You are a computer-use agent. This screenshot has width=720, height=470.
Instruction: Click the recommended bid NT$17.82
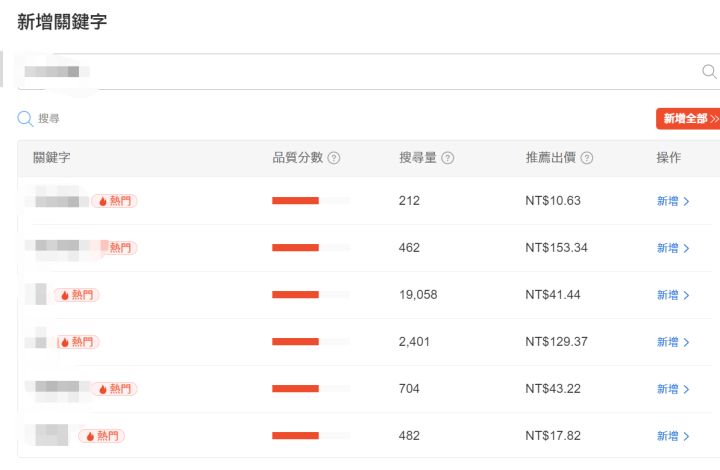(x=553, y=436)
